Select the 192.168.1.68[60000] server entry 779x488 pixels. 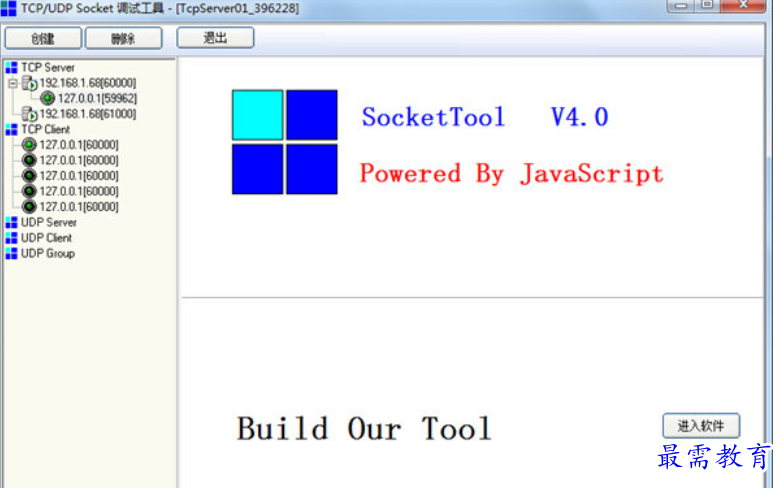(x=88, y=83)
